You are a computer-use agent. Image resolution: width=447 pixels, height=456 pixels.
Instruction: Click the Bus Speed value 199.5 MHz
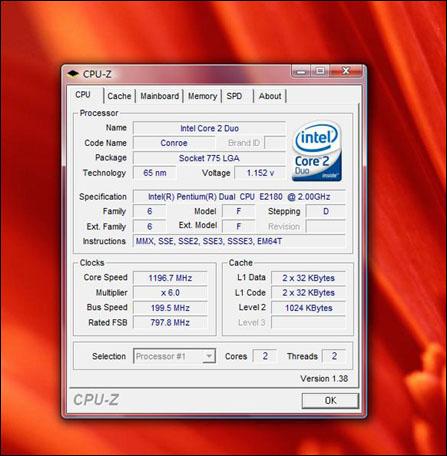[170, 308]
